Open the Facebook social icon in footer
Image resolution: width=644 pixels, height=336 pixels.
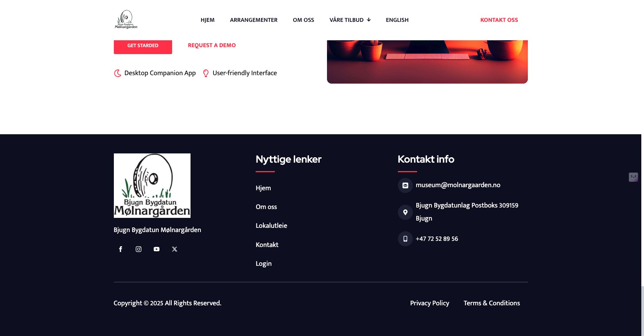tap(120, 249)
